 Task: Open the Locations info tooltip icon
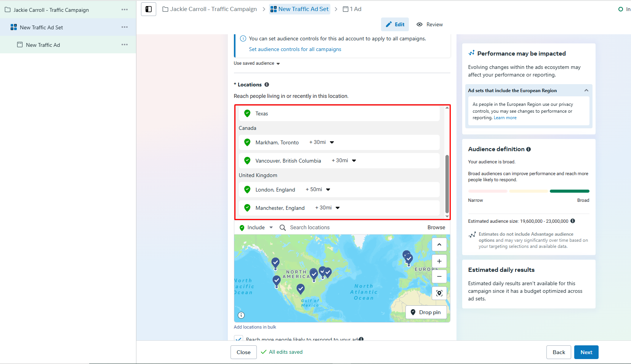point(267,85)
